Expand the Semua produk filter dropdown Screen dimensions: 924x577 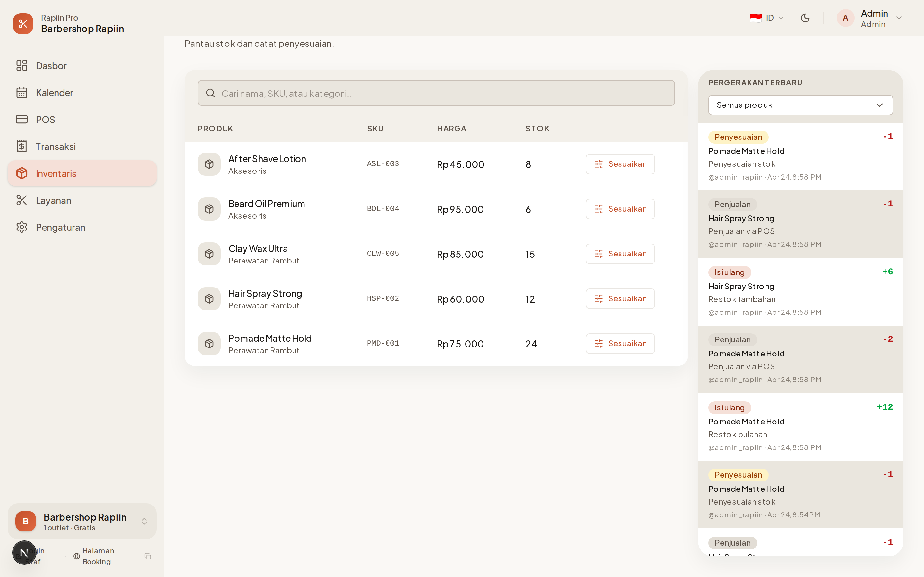(x=800, y=105)
